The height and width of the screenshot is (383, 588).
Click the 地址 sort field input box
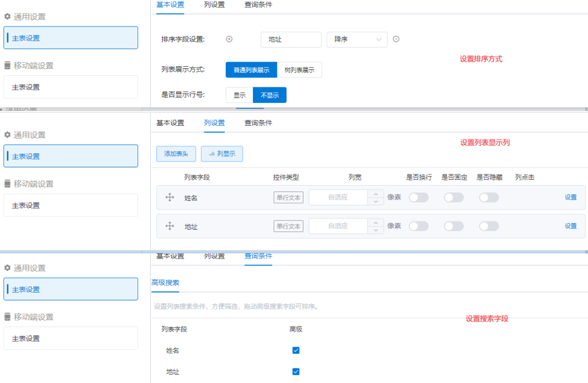coord(291,39)
